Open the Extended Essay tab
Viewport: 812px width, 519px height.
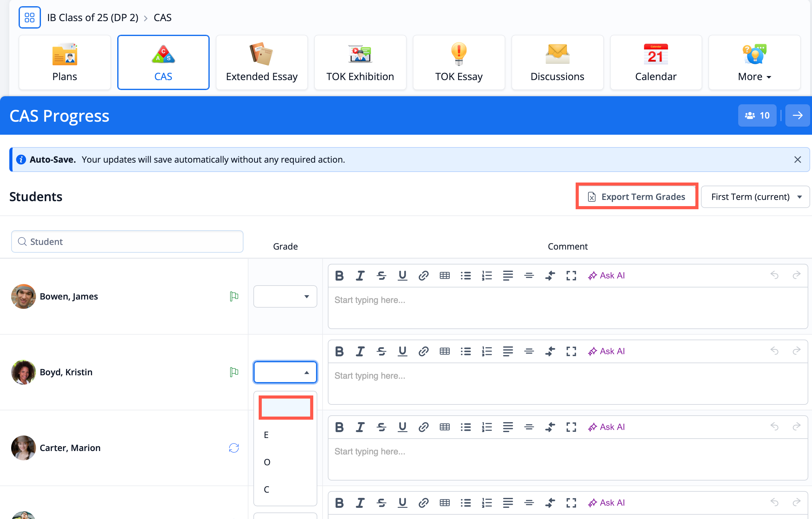(262, 62)
